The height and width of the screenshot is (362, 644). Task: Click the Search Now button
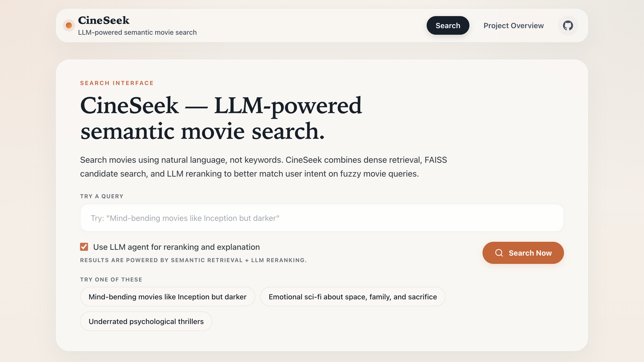[x=523, y=253]
